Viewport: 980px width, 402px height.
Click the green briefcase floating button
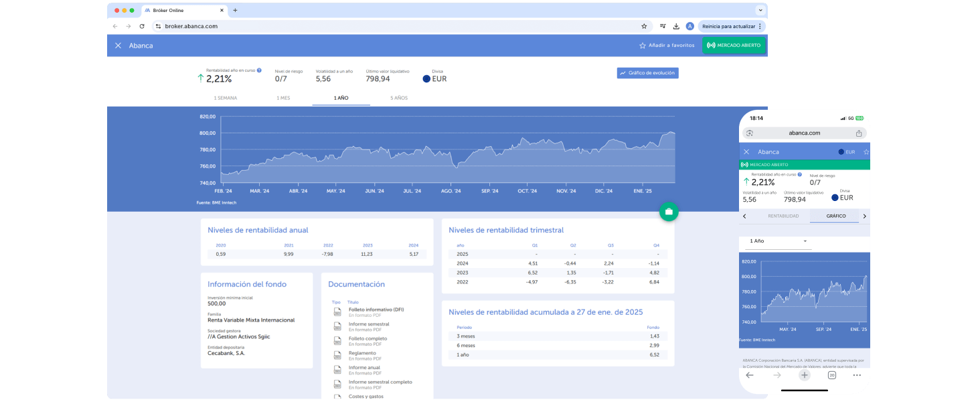tap(668, 212)
